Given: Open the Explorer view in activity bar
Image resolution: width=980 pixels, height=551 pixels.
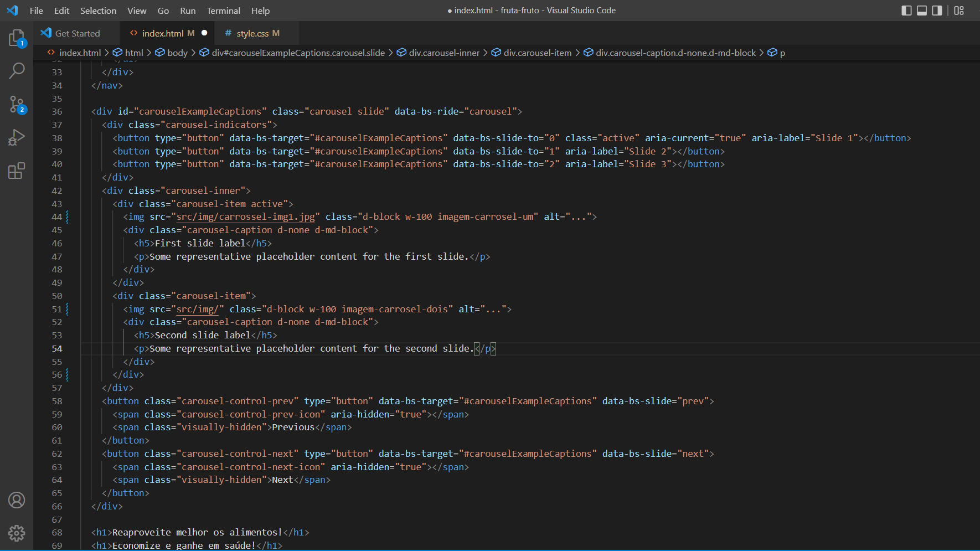Looking at the screenshot, I should [17, 38].
